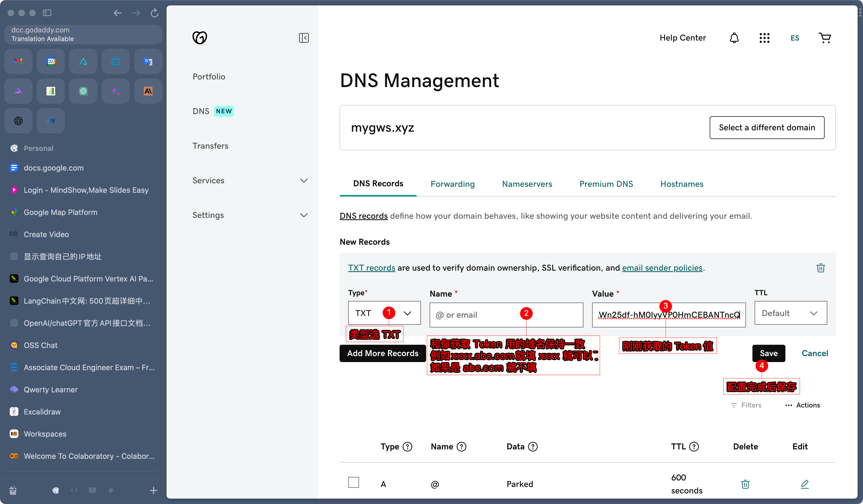This screenshot has height=504, width=863.
Task: Click the Help Center icon
Action: click(683, 37)
